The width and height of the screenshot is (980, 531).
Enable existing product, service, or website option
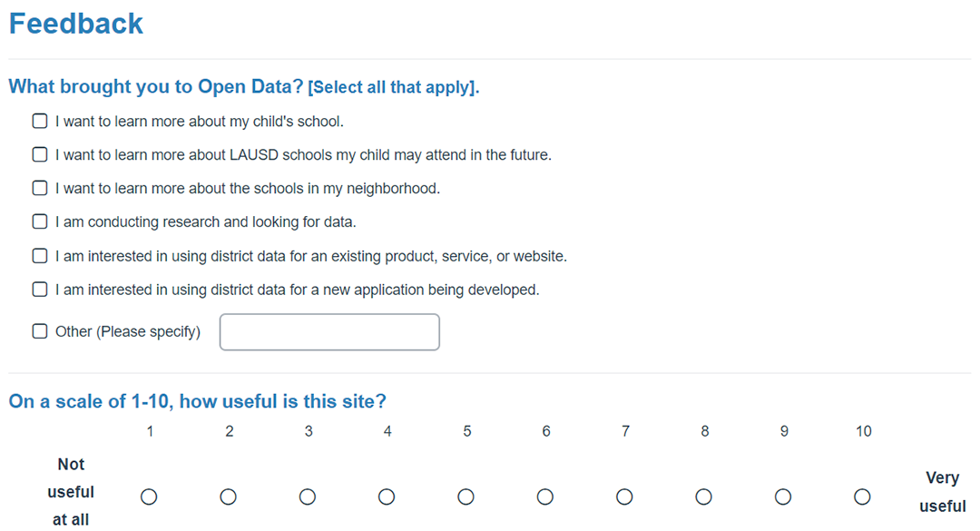point(40,256)
